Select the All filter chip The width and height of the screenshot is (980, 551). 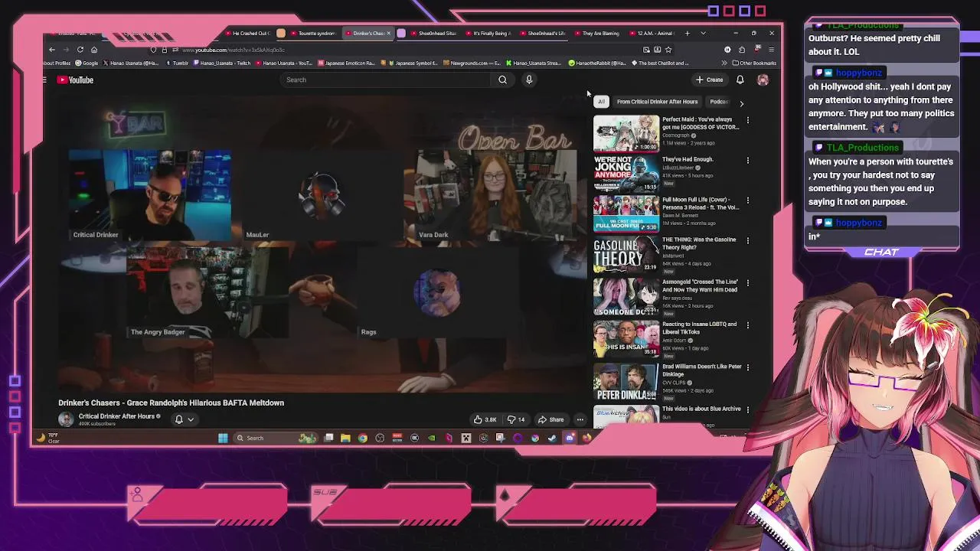coord(601,102)
